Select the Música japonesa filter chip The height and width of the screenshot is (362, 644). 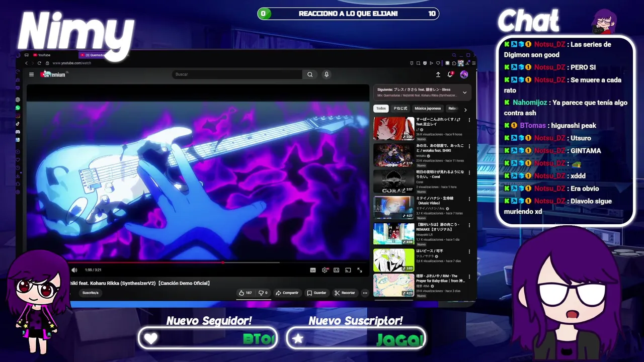pos(428,109)
